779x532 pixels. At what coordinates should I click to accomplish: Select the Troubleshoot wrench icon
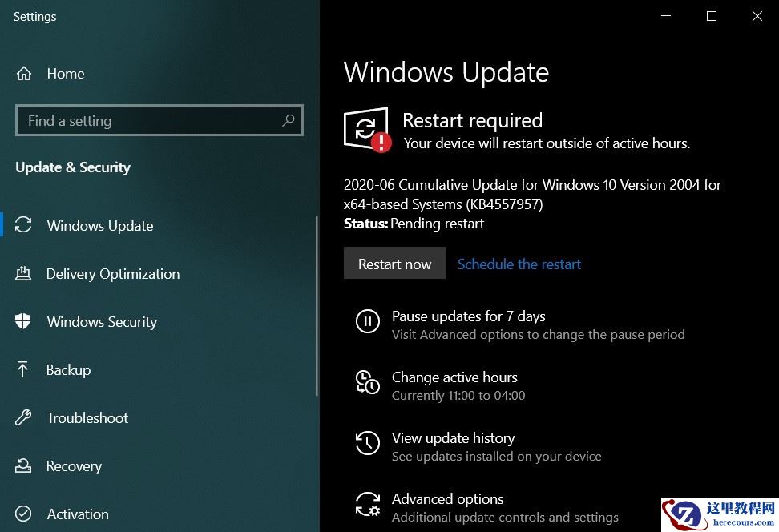(24, 417)
